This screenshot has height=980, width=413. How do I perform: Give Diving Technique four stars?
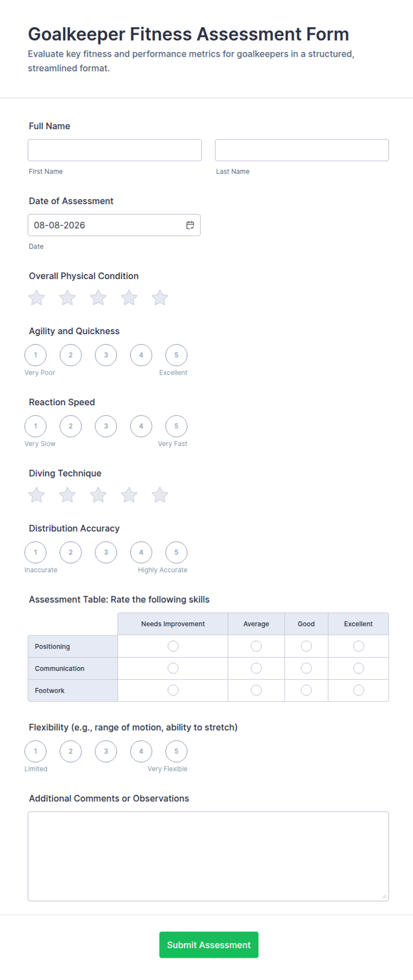click(129, 495)
